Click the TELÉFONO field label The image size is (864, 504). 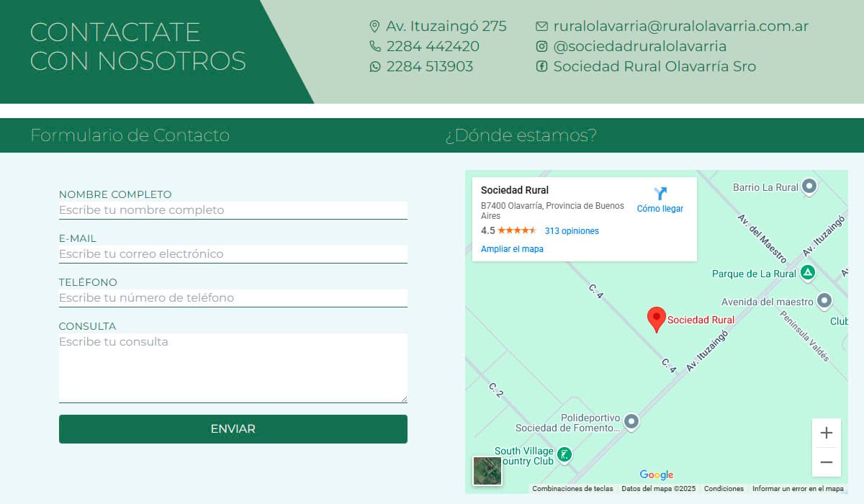[88, 282]
